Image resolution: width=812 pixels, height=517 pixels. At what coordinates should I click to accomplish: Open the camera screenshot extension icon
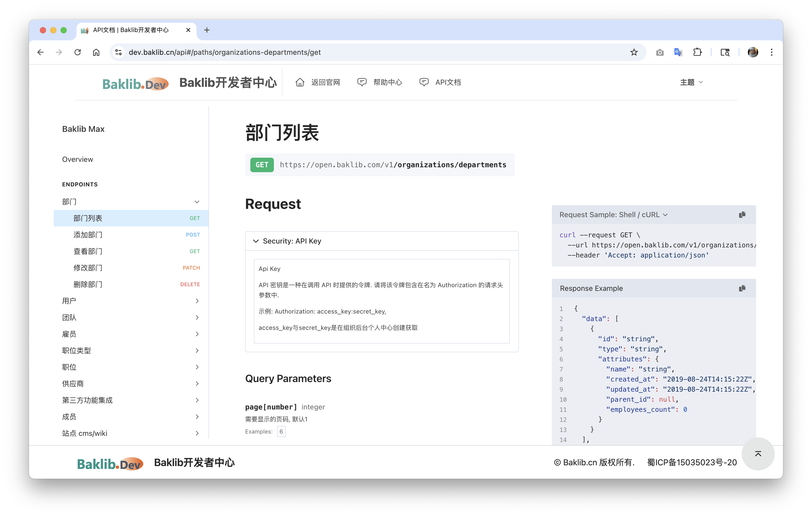(660, 52)
